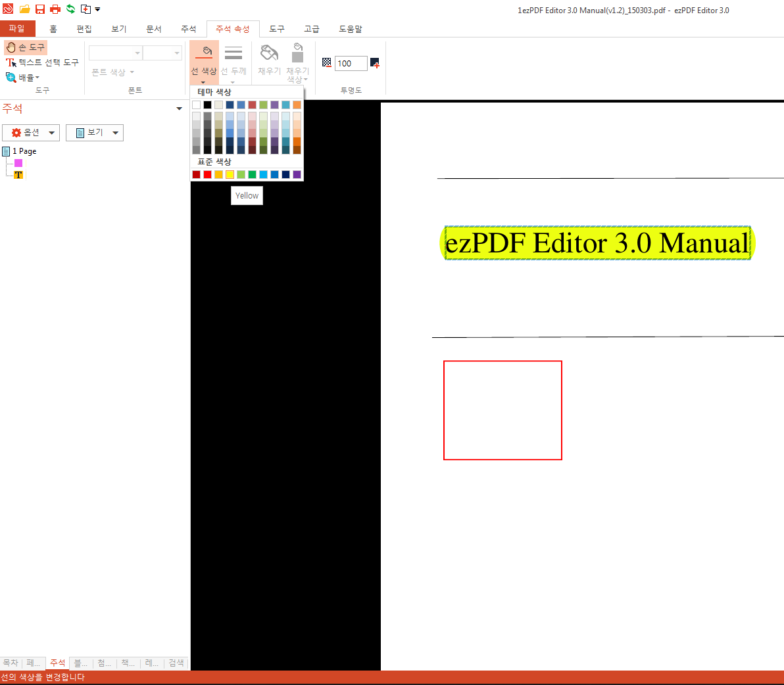Pick the light blue standard color swatch
This screenshot has height=685, width=784.
coord(264,174)
